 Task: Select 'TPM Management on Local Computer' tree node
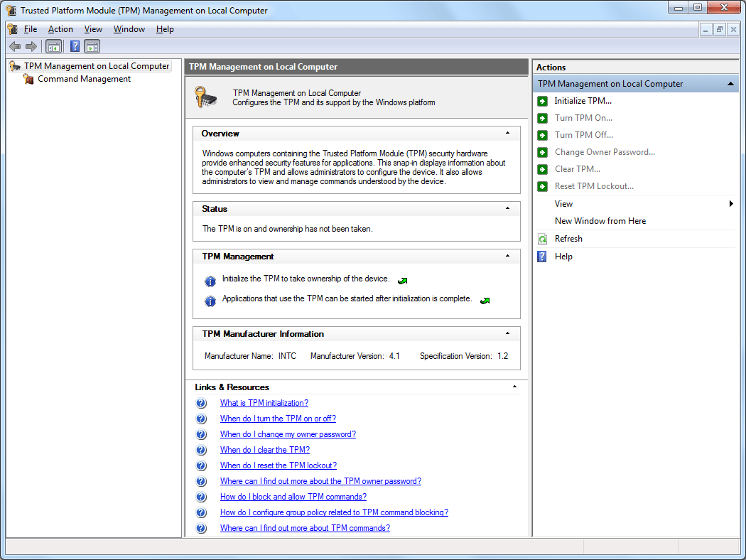tap(97, 66)
